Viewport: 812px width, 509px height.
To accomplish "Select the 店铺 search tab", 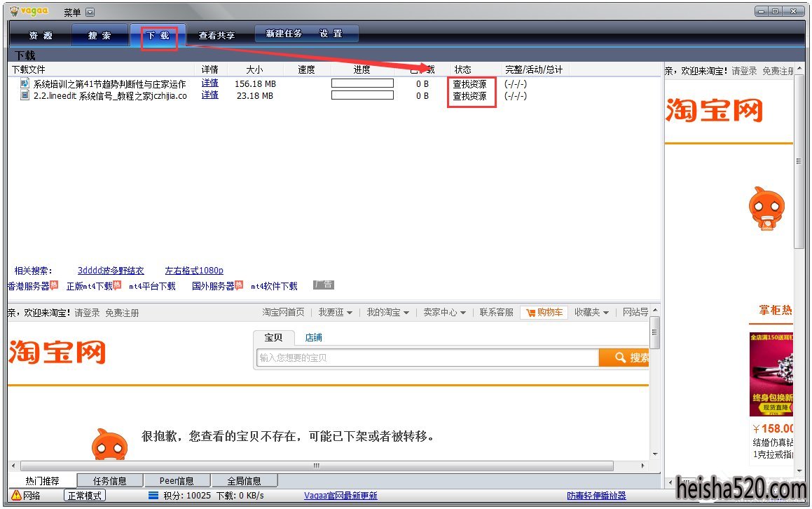I will 313,337.
